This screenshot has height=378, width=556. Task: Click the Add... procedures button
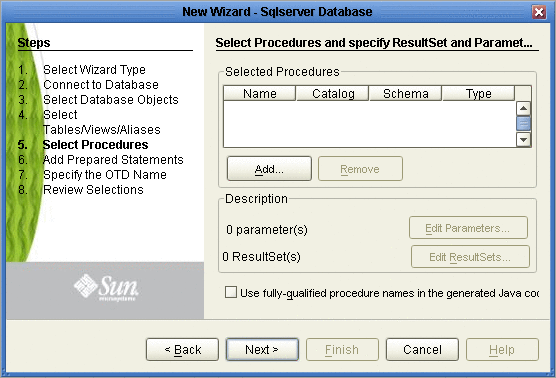[269, 169]
